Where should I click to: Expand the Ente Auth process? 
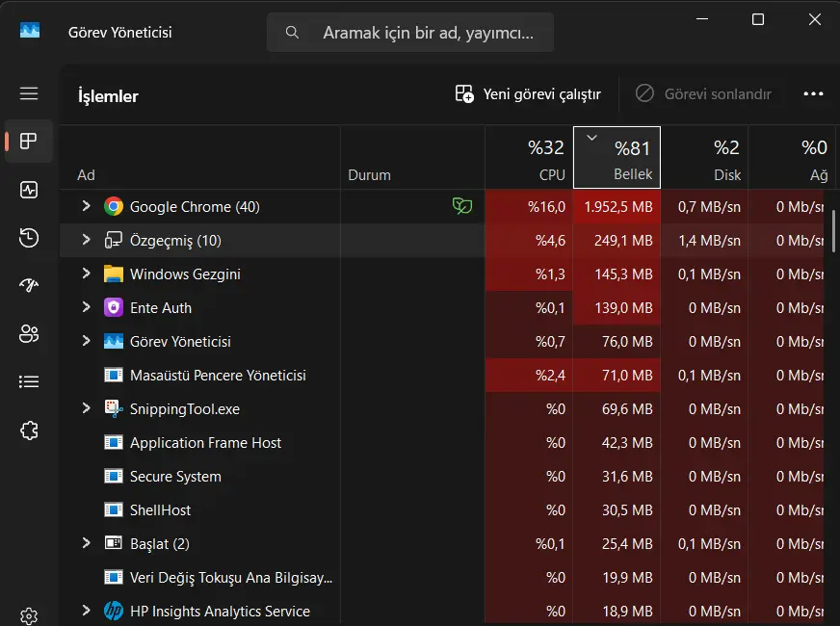tap(87, 307)
